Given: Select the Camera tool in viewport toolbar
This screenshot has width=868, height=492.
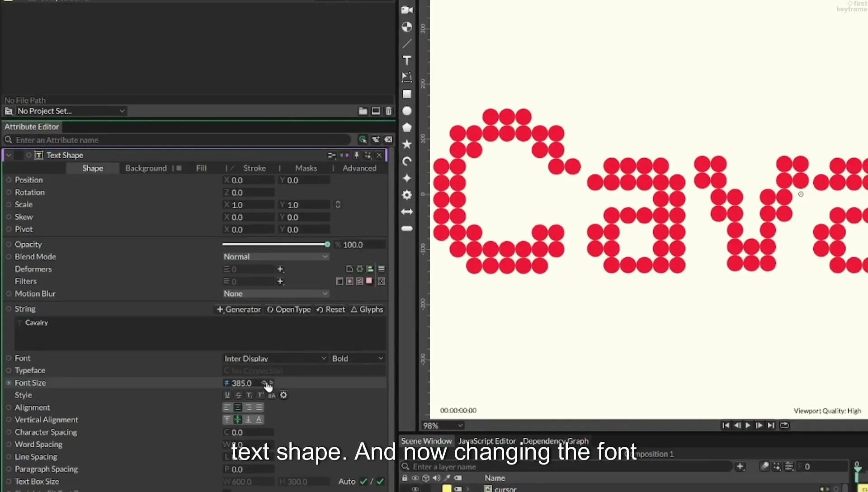Looking at the screenshot, I should [407, 10].
